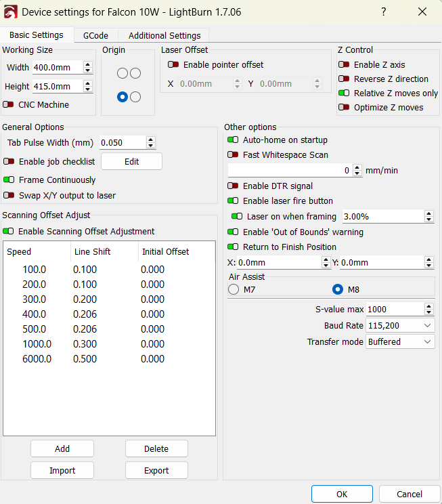Select the bottom-right origin radio button
The image size is (442, 504).
[135, 97]
